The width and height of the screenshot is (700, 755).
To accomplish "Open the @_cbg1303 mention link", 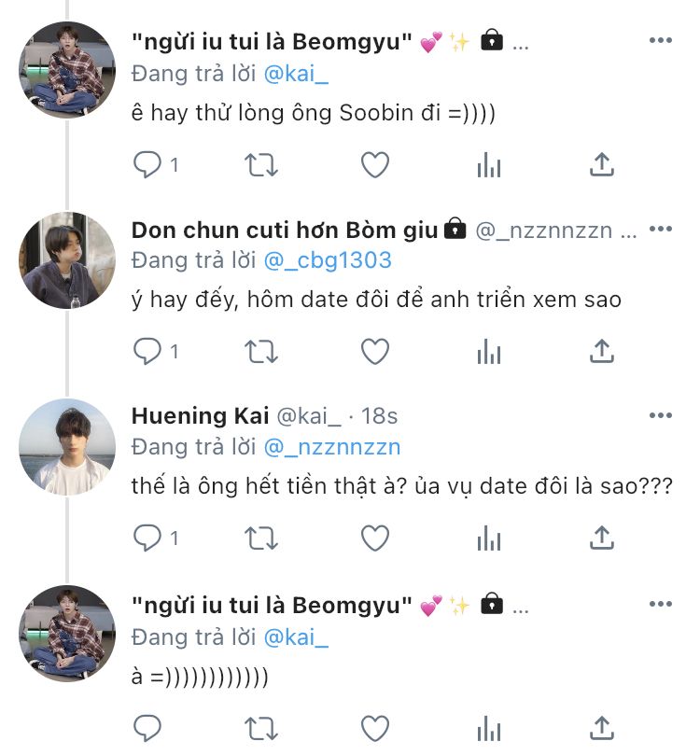I will point(329,260).
